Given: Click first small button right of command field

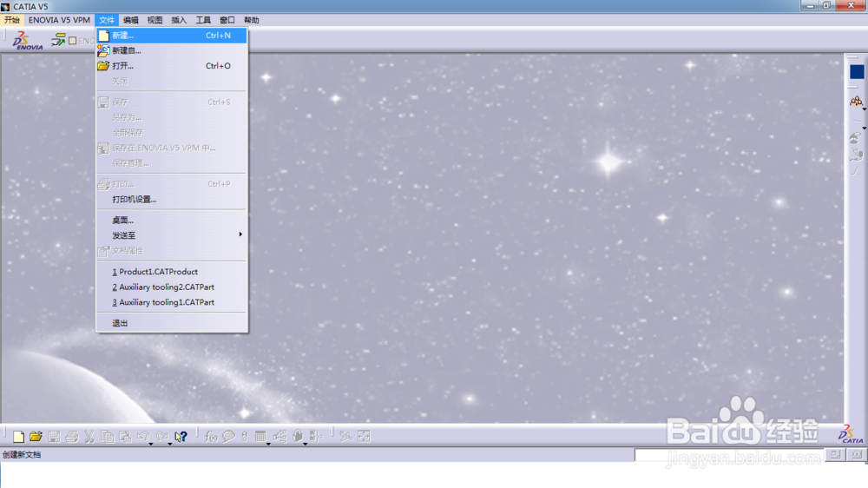Looking at the screenshot, I should tap(835, 455).
